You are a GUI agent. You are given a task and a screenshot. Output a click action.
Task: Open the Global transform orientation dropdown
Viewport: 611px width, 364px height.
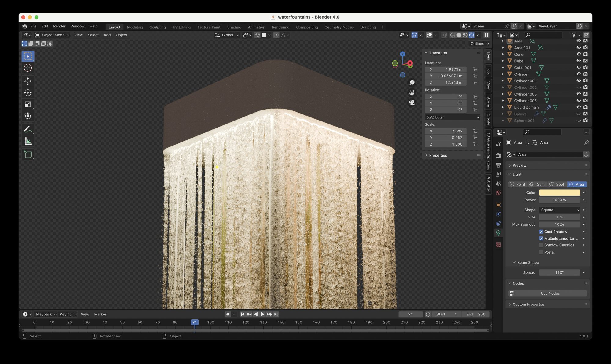(x=227, y=35)
